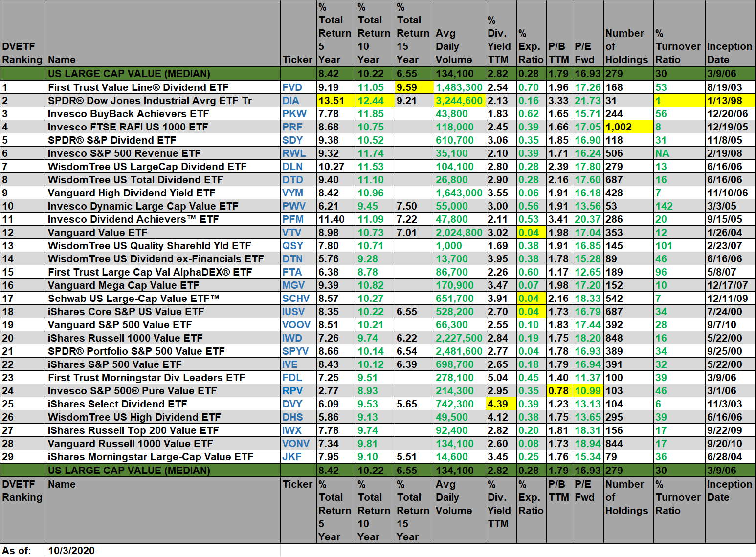Select the As of: label cell

(23, 551)
